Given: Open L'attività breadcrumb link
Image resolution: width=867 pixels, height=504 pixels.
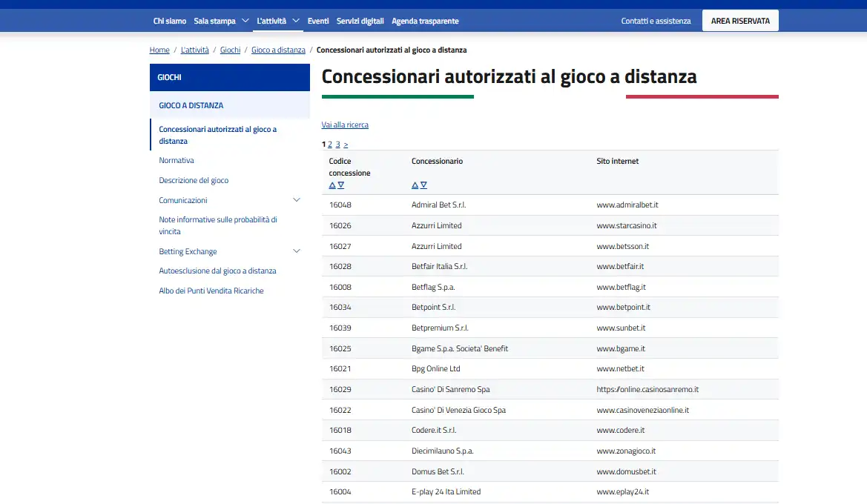Looking at the screenshot, I should pos(194,50).
